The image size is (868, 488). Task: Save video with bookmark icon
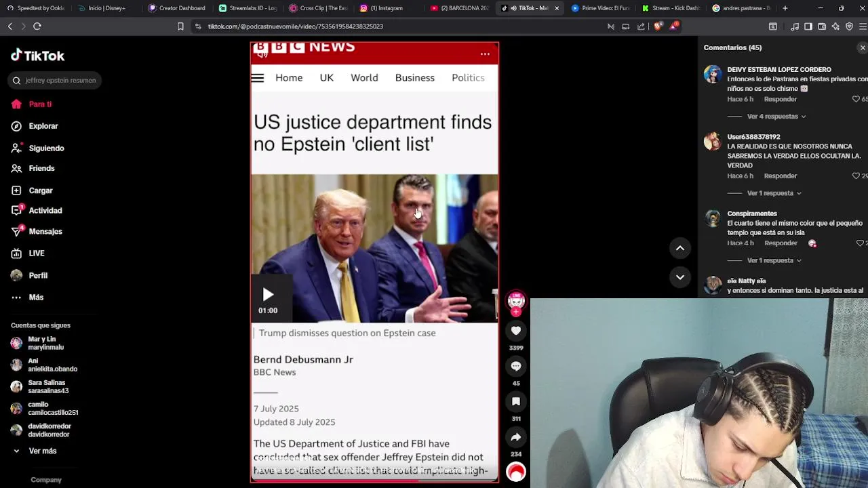(x=516, y=402)
